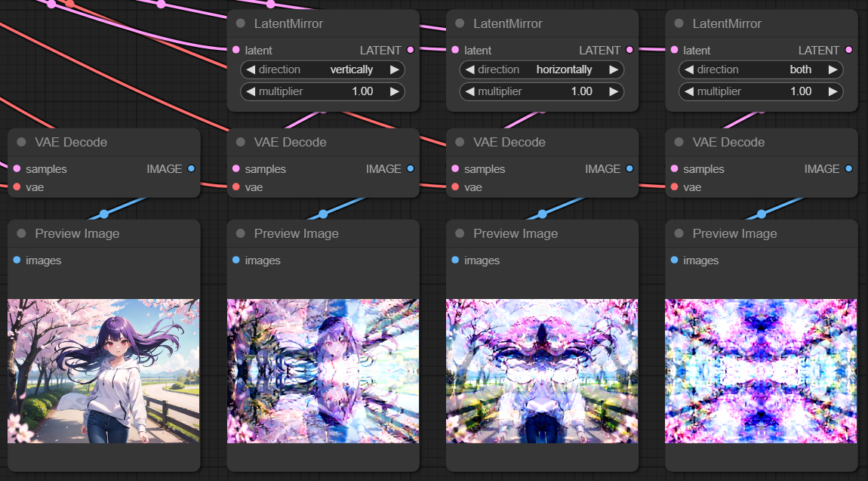Collapse the third VAE Decode node dot
This screenshot has width=868, height=481.
(x=460, y=142)
